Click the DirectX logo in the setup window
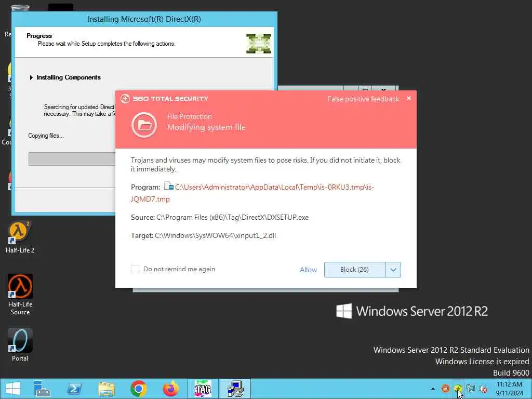Viewport: 532px width, 399px height. coord(259,44)
